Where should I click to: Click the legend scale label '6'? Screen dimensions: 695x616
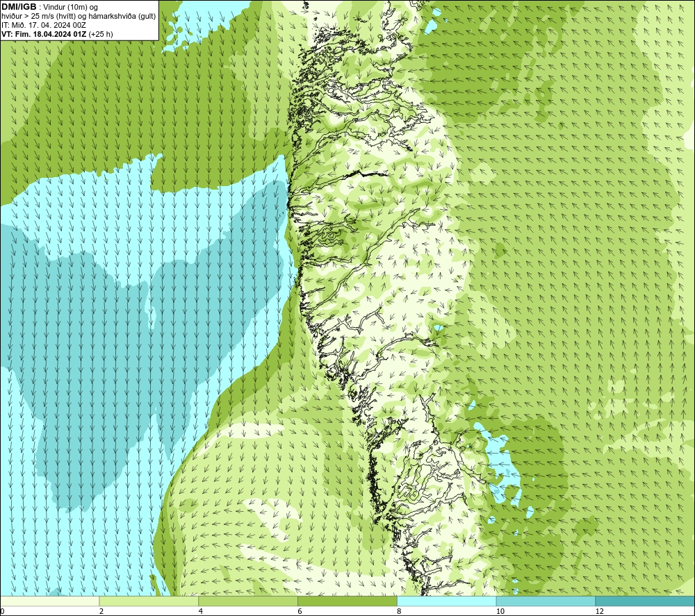pos(300,611)
